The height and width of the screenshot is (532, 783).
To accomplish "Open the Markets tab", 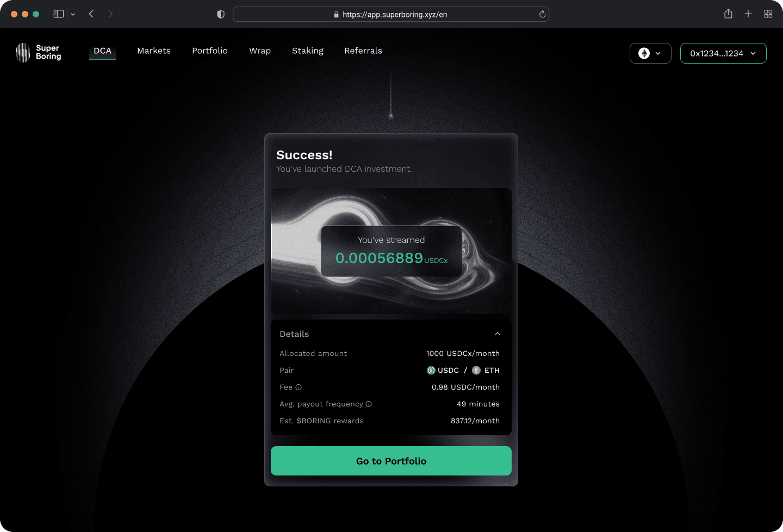I will pyautogui.click(x=154, y=51).
